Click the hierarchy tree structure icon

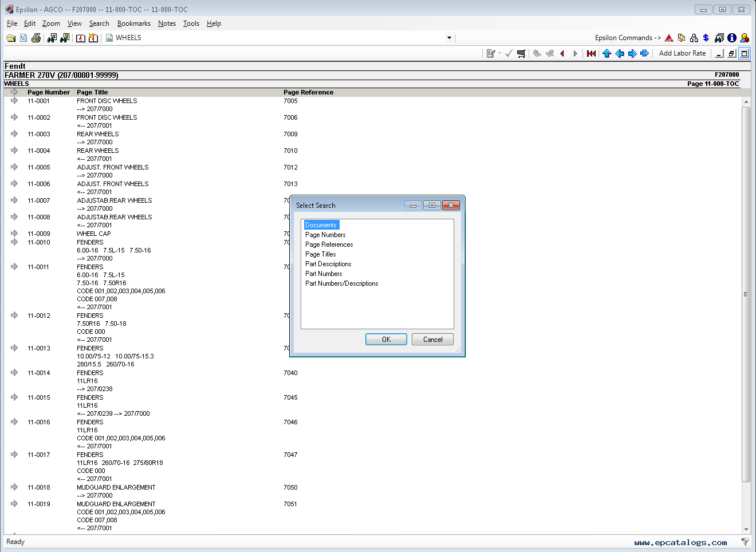(694, 38)
